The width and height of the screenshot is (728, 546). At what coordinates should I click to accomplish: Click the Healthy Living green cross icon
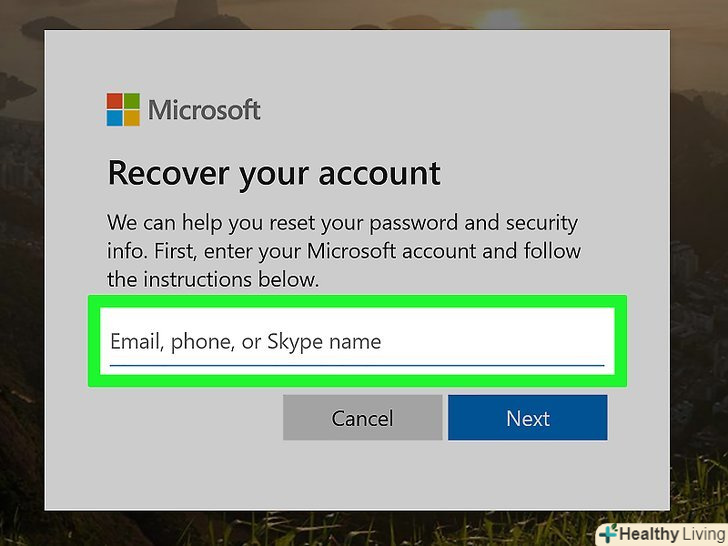point(609,533)
